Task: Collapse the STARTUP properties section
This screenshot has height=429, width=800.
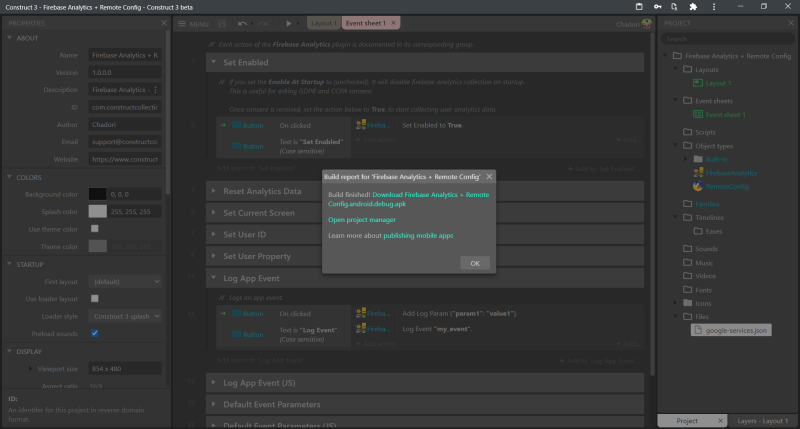Action: [x=9, y=264]
